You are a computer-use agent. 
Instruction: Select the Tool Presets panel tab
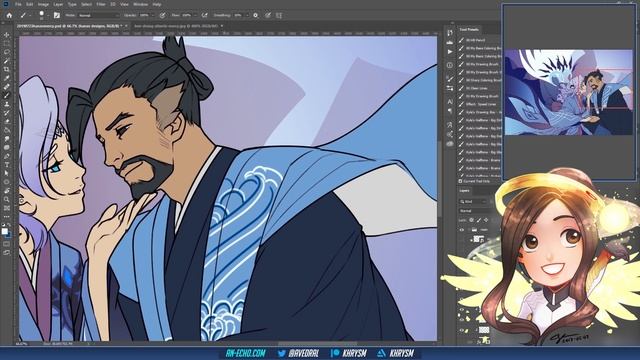click(469, 29)
